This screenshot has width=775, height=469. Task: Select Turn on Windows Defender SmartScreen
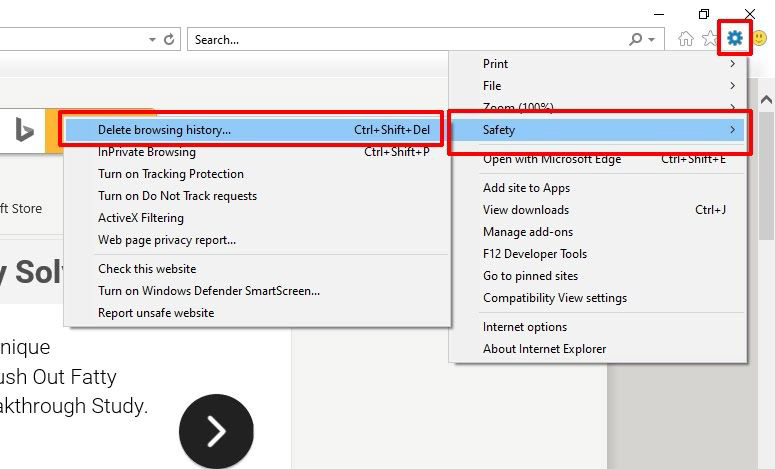click(258, 291)
